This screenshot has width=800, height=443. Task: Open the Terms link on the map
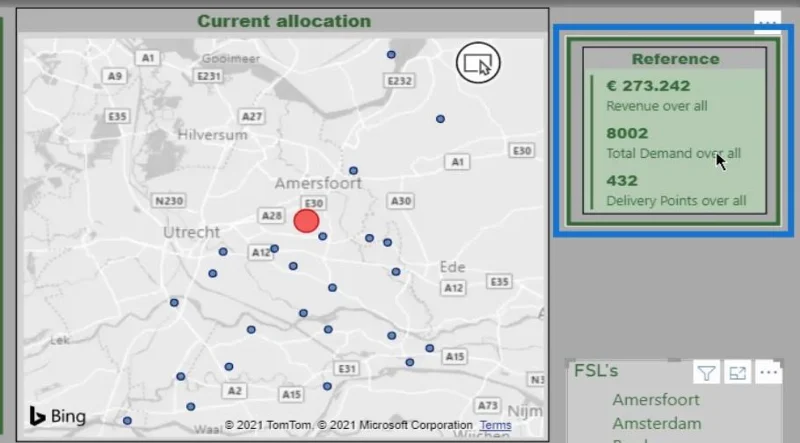(495, 425)
